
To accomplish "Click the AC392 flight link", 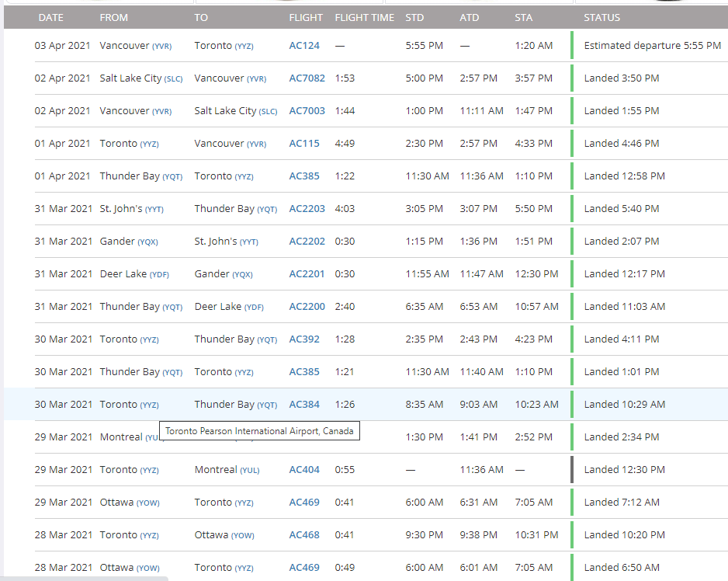I will click(304, 339).
